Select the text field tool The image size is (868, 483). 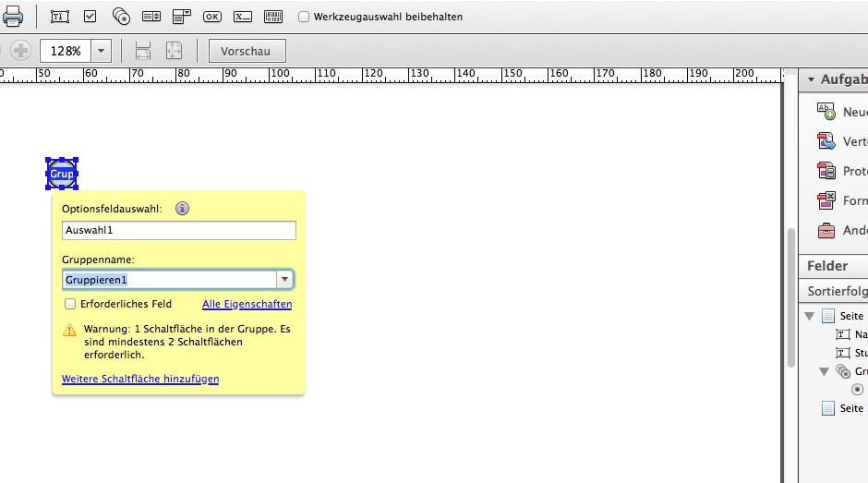tap(59, 17)
